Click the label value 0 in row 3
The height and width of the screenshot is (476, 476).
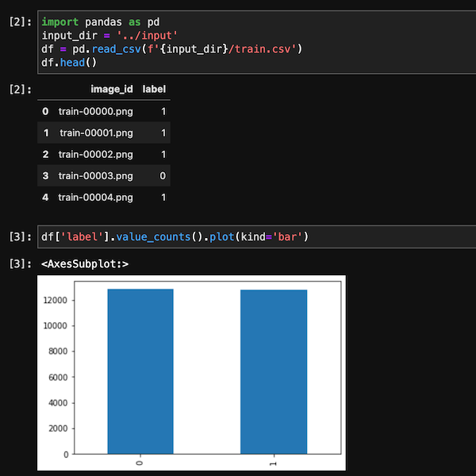[x=163, y=176]
